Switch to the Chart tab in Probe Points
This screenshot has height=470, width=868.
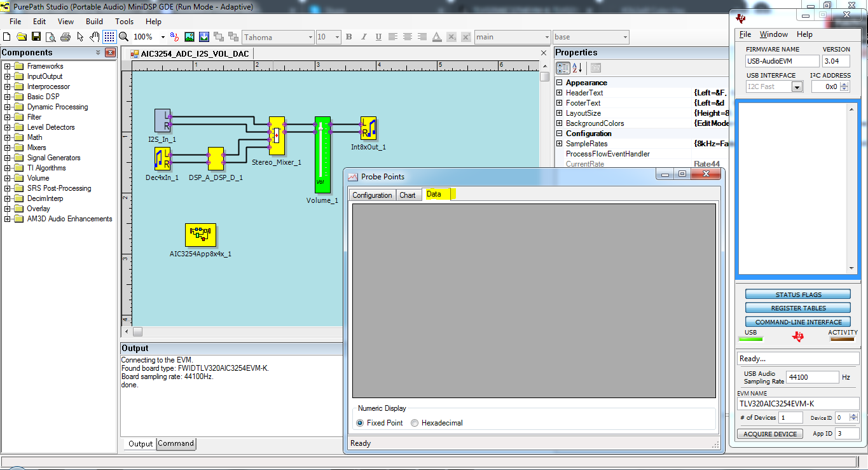(x=408, y=195)
